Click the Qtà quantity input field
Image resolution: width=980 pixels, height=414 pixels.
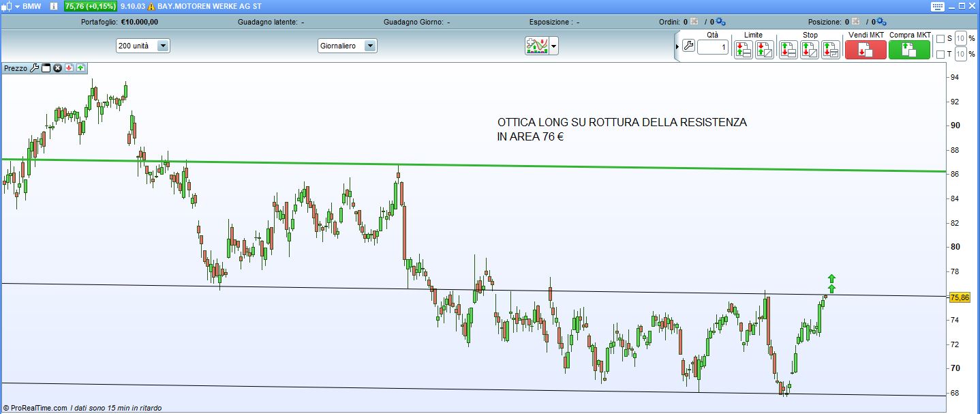pos(713,47)
